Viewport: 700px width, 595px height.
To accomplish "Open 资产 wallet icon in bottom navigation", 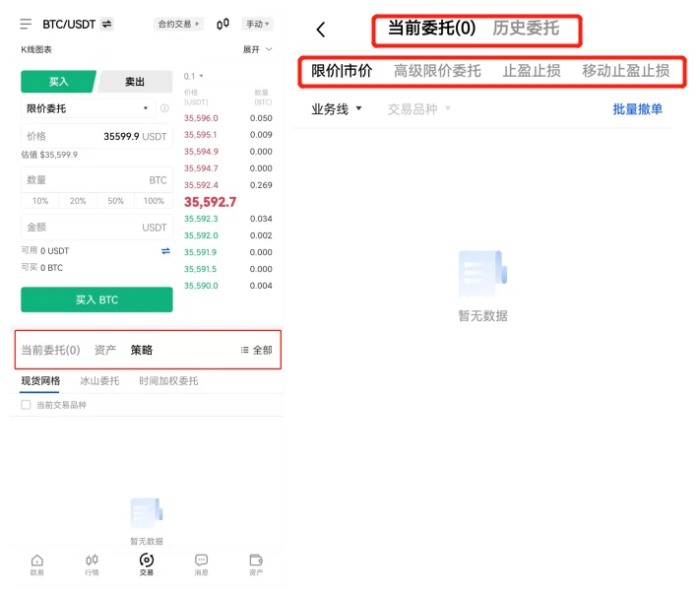I will click(256, 563).
